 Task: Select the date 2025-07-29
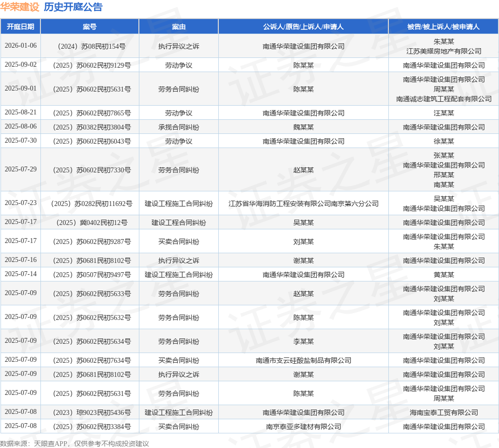[x=20, y=169]
